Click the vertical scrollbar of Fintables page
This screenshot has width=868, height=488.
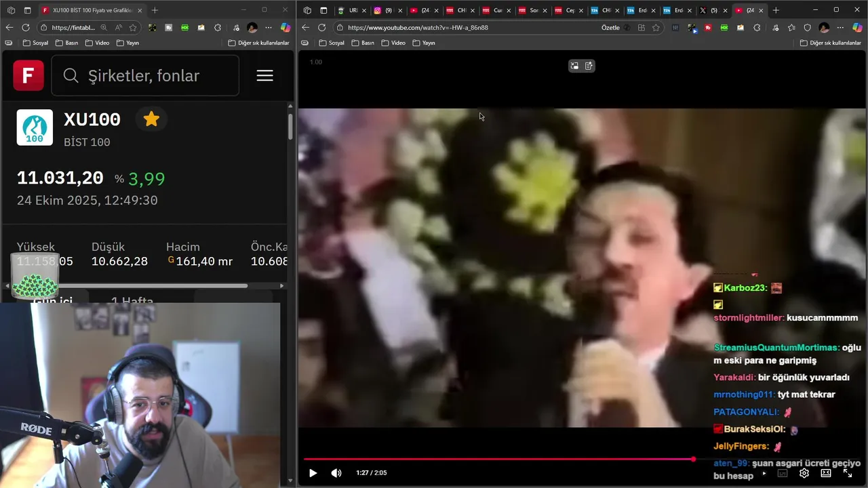[290, 127]
